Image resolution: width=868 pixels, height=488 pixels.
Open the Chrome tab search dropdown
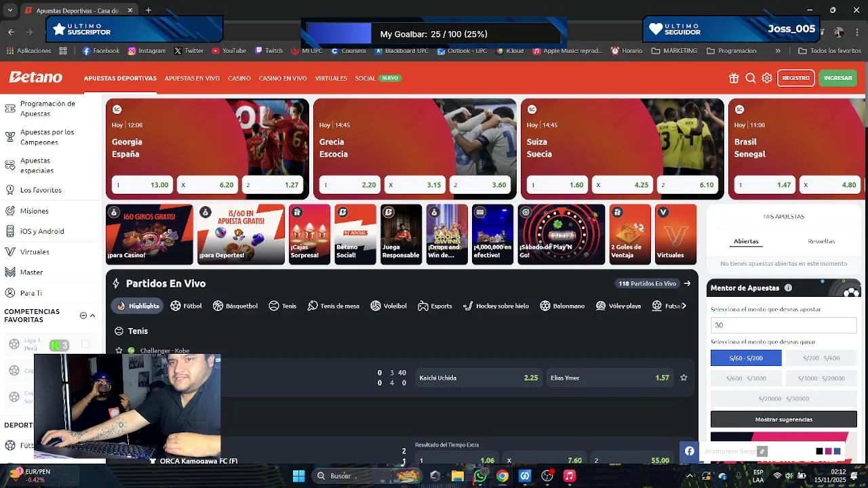click(x=9, y=10)
